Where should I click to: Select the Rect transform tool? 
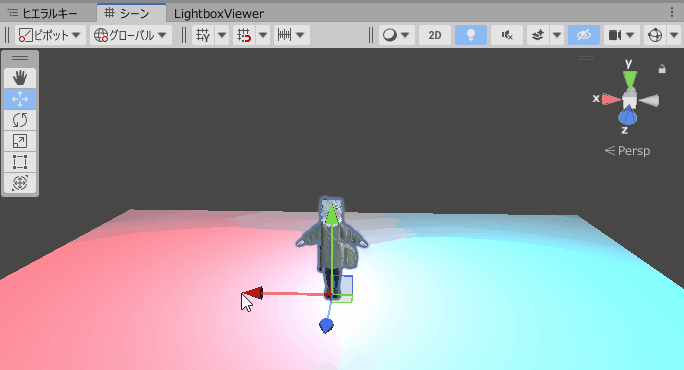[x=20, y=162]
